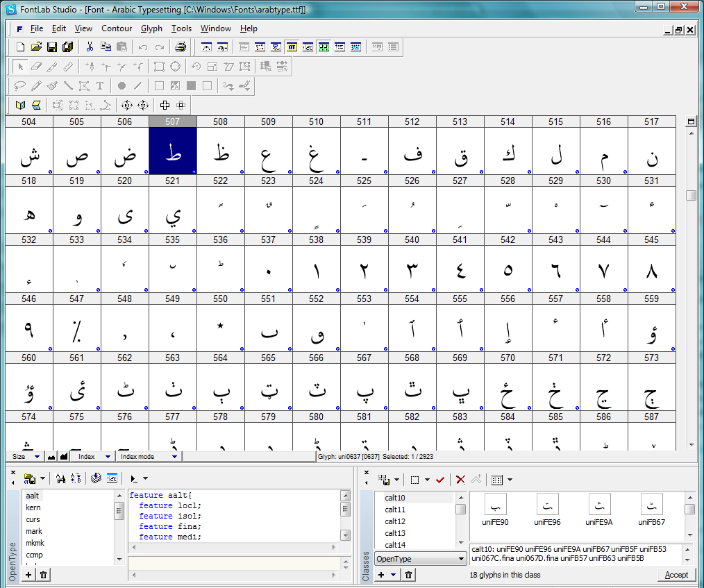704x588 pixels.
Task: Select the Knife tool
Action: pyautogui.click(x=52, y=67)
